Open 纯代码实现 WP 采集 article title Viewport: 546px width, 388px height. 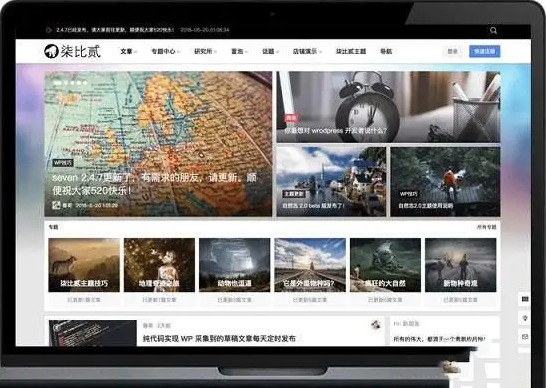point(219,338)
